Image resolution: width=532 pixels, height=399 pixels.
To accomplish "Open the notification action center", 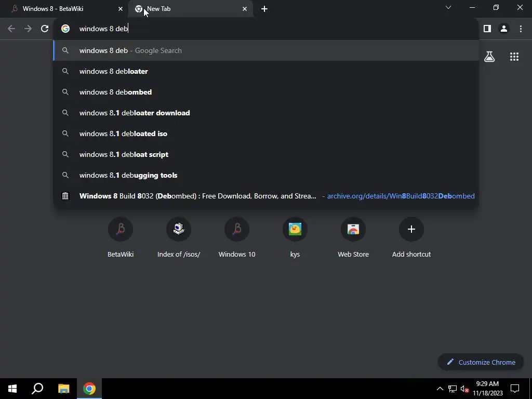I will [515, 389].
